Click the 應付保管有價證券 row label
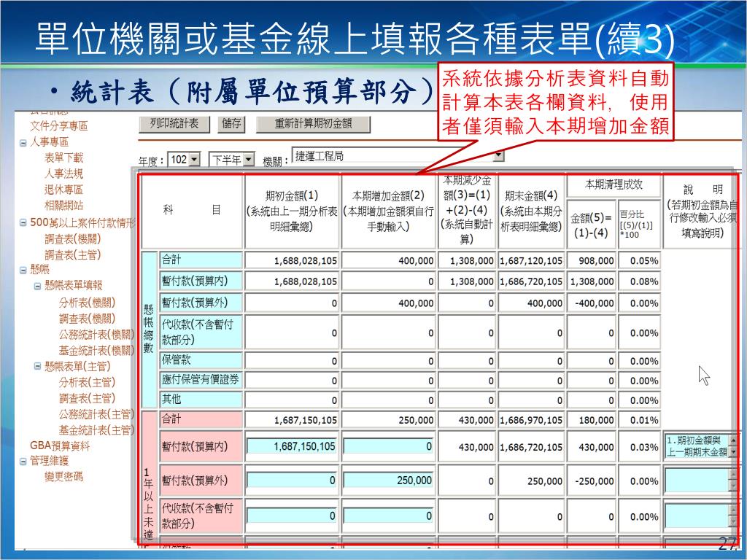This screenshot has width=747, height=560. click(201, 380)
